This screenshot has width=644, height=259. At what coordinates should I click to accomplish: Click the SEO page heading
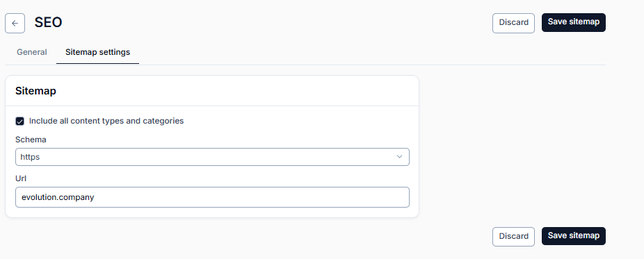pyautogui.click(x=48, y=22)
